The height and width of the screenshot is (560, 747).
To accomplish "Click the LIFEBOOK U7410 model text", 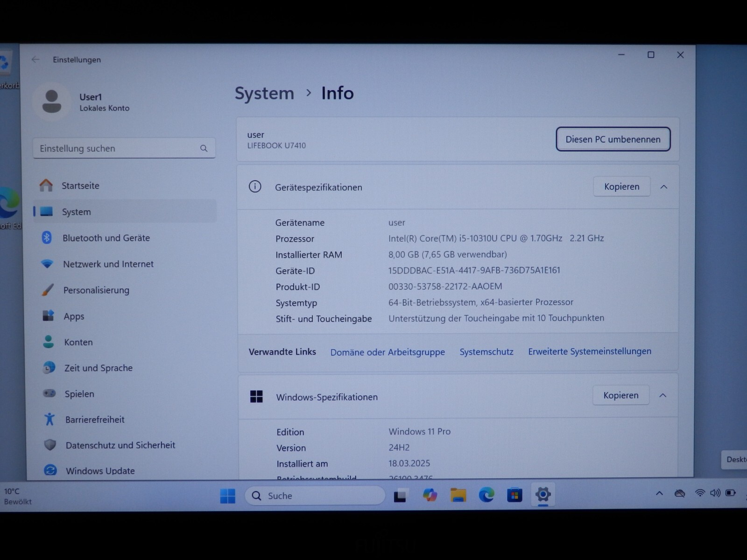I will tap(276, 146).
